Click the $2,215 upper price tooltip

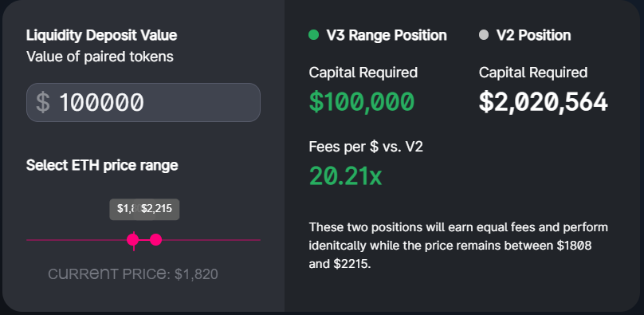tap(158, 209)
